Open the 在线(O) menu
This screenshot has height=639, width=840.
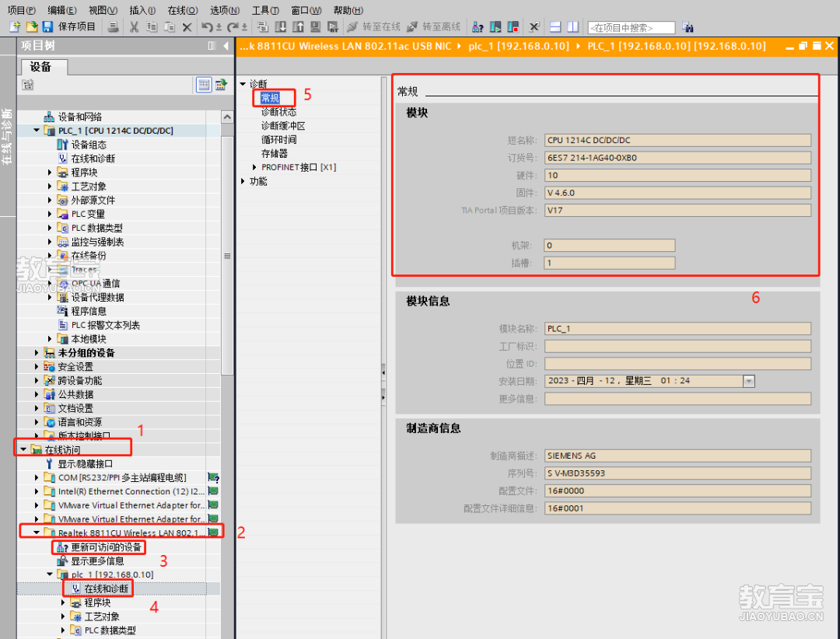[182, 10]
